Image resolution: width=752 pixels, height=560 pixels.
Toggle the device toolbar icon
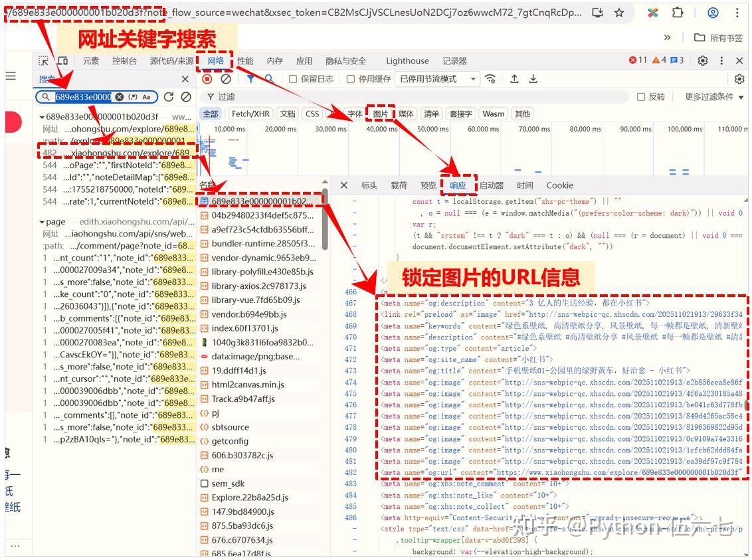[62, 61]
